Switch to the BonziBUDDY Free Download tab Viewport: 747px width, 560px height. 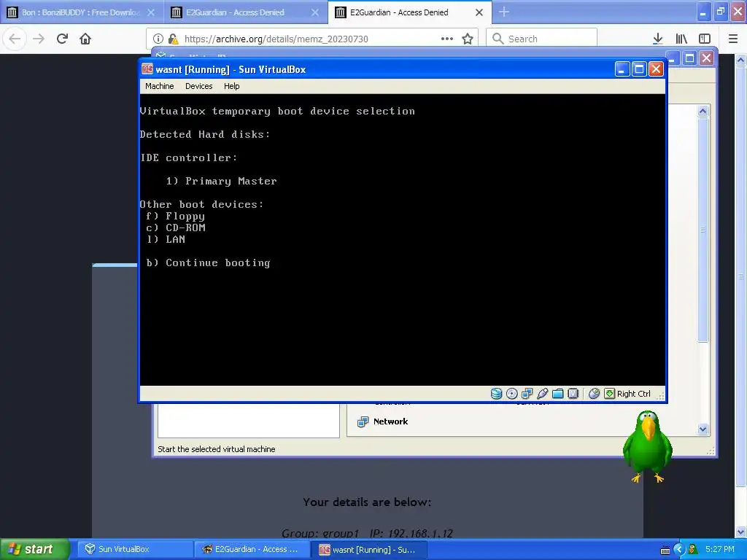tap(82, 12)
